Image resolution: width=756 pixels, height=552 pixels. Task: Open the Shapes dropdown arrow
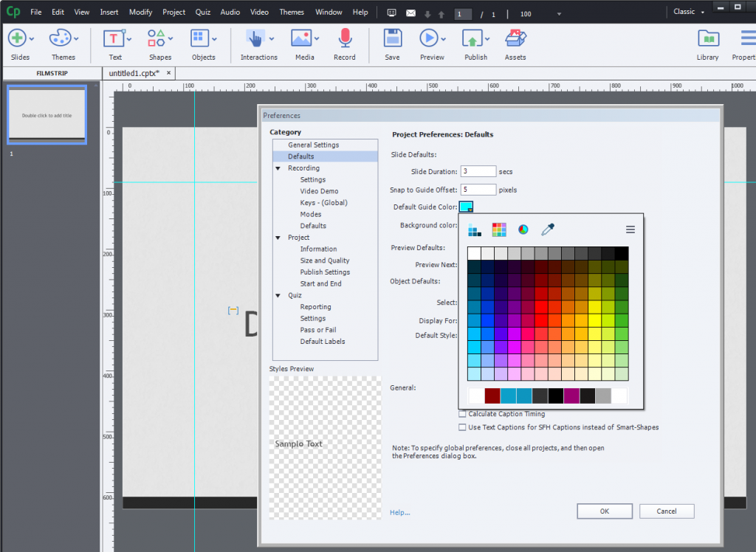click(171, 38)
